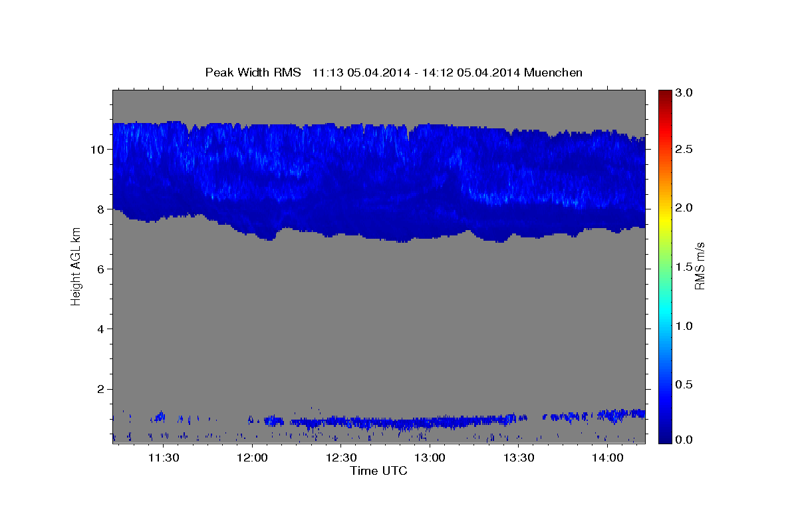The width and height of the screenshot is (798, 532).
Task: Pick the green middle of the colorbar
Action: (x=664, y=266)
